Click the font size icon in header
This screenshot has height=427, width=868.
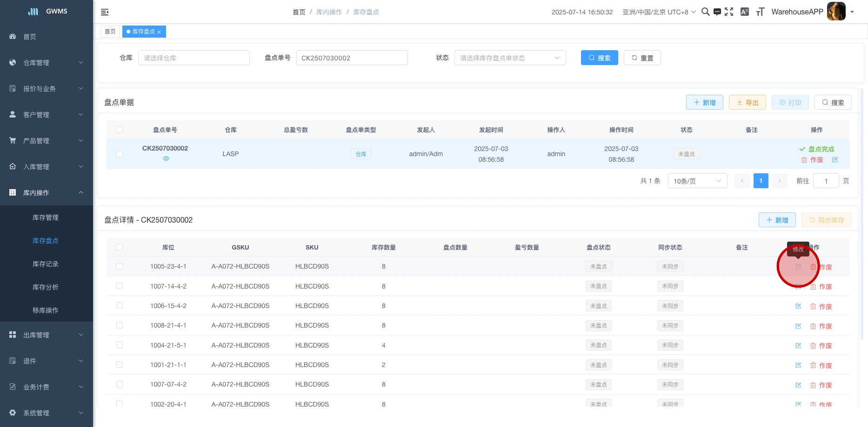(760, 12)
